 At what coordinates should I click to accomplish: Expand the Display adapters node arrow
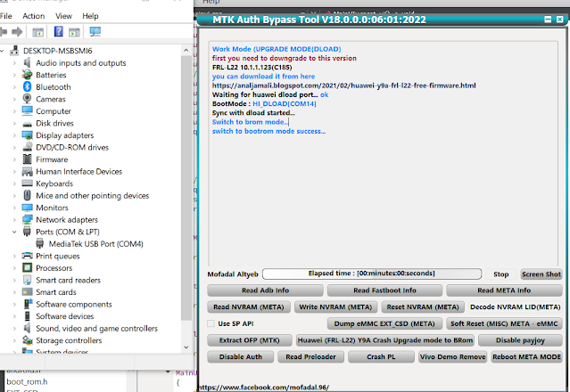pyautogui.click(x=14, y=135)
